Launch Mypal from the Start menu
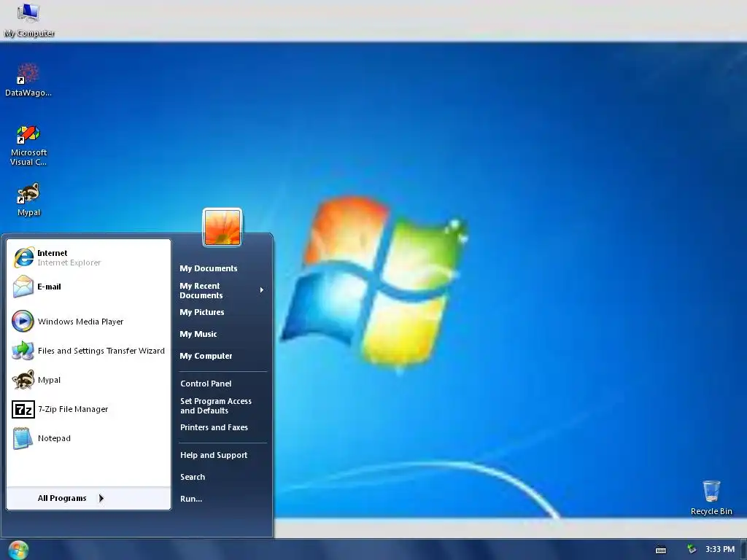 pos(88,380)
